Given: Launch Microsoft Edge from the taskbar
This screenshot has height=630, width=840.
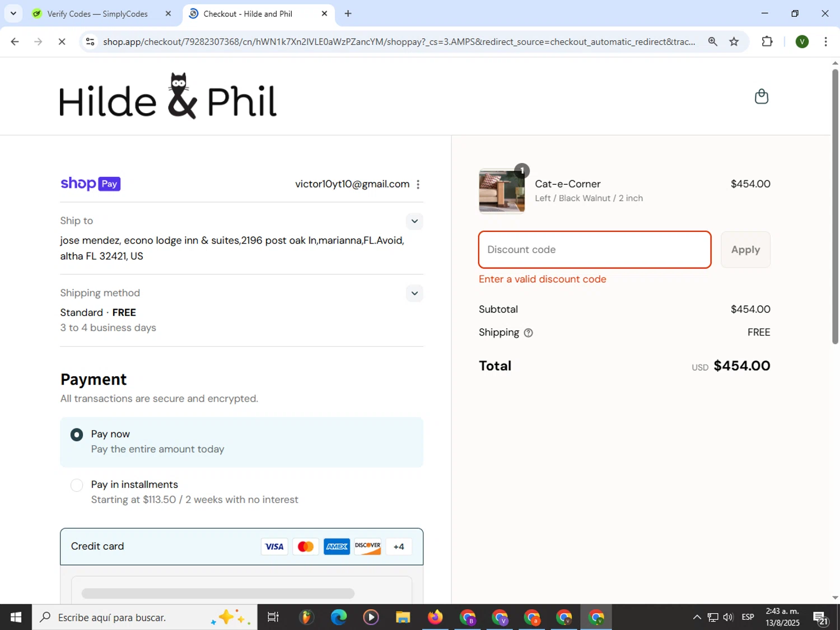Looking at the screenshot, I should click(x=338, y=617).
